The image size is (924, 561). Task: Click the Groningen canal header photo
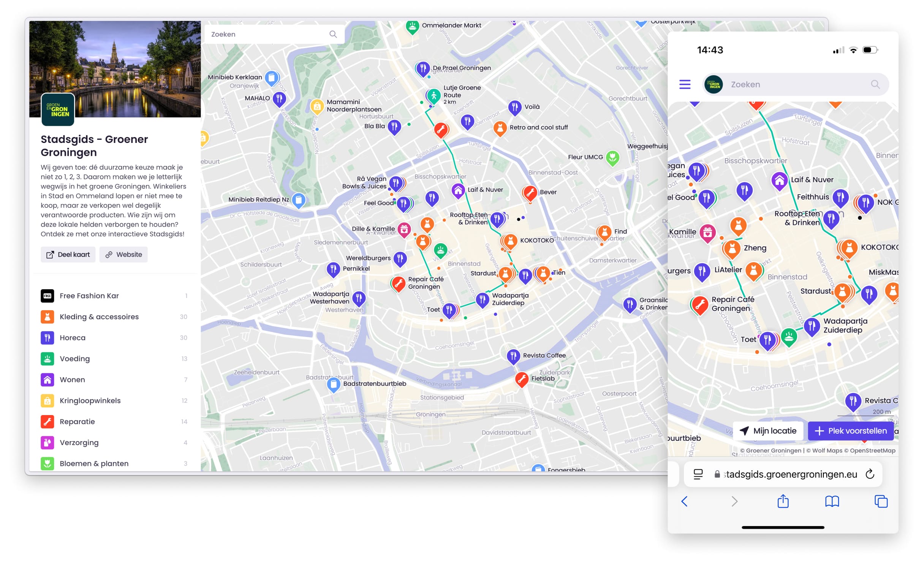click(115, 69)
